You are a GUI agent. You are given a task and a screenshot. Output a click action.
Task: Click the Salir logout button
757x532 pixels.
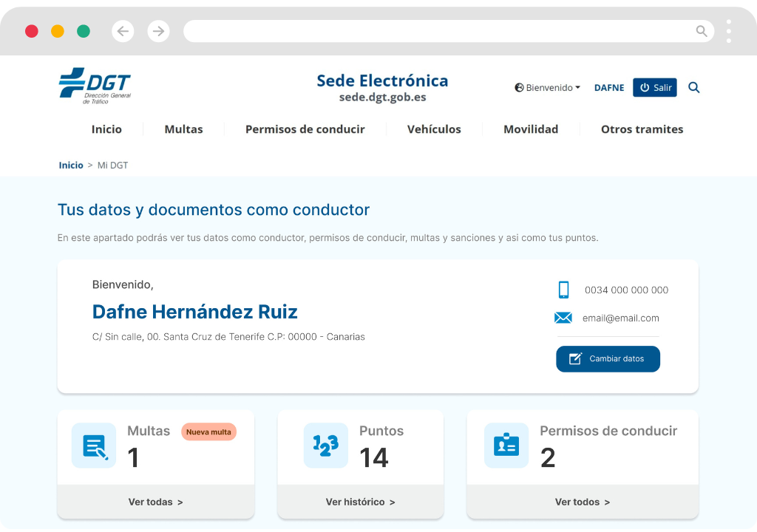pyautogui.click(x=655, y=87)
